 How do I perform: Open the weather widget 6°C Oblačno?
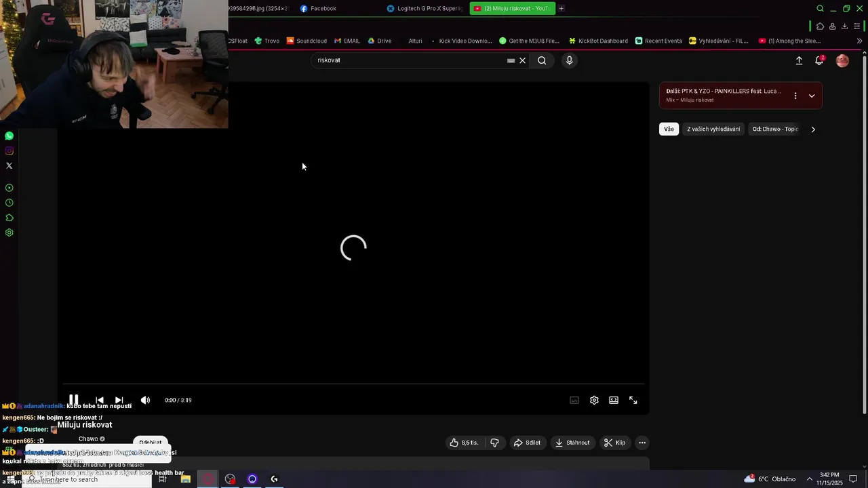coord(770,479)
